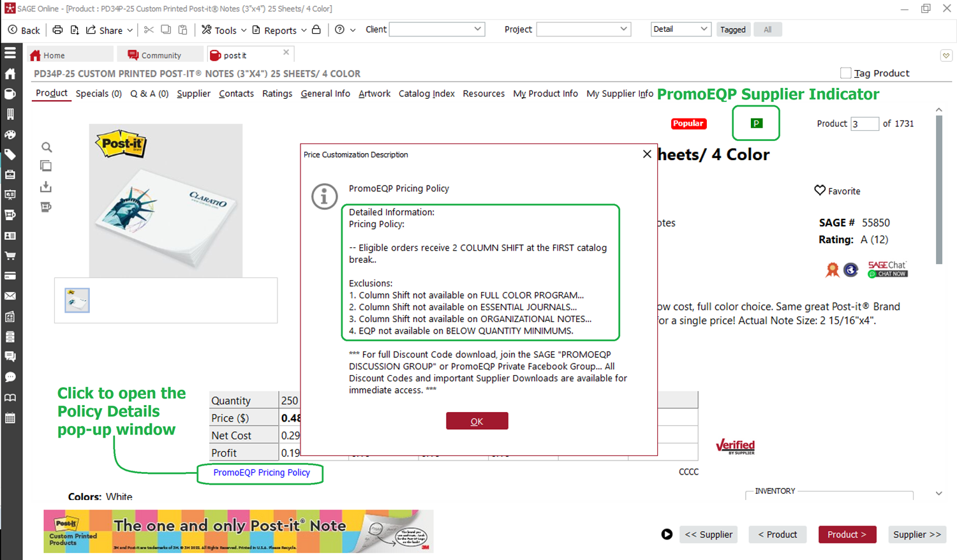Viewport: 957px width, 560px height.
Task: Click the sidebar shopping cart icon
Action: pyautogui.click(x=10, y=256)
